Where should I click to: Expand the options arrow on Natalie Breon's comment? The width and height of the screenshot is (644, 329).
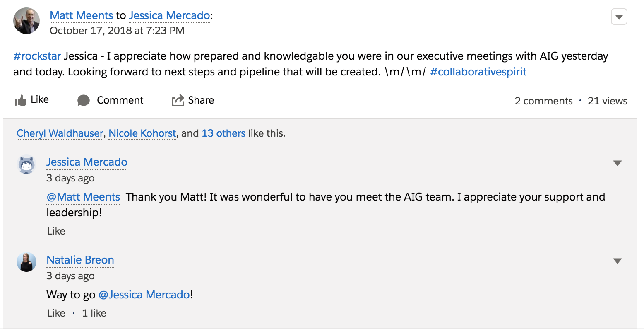click(x=618, y=261)
